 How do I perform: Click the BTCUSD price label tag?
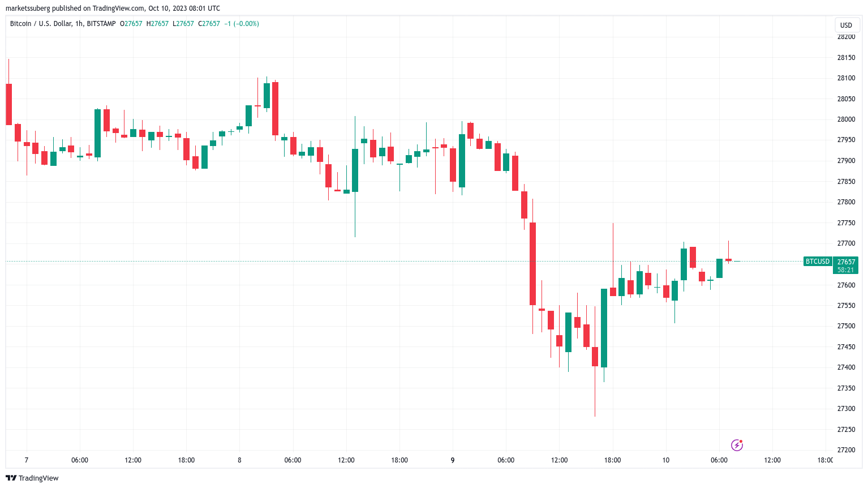[818, 262]
